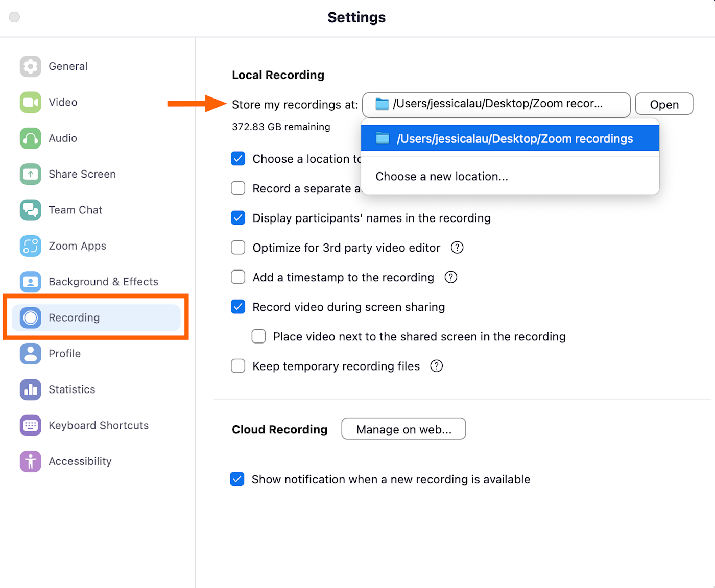Toggle Show notification when new recording available
This screenshot has width=715, height=588.
(237, 479)
